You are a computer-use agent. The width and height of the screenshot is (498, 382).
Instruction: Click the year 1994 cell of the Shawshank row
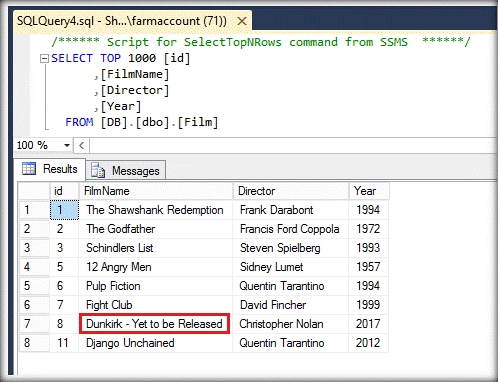point(369,210)
